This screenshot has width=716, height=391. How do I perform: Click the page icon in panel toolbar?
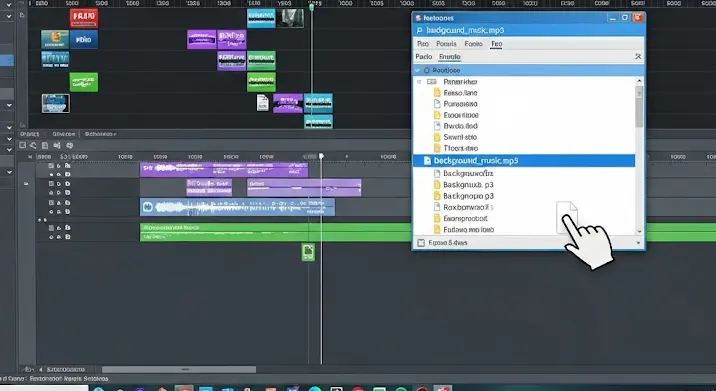pyautogui.click(x=45, y=145)
